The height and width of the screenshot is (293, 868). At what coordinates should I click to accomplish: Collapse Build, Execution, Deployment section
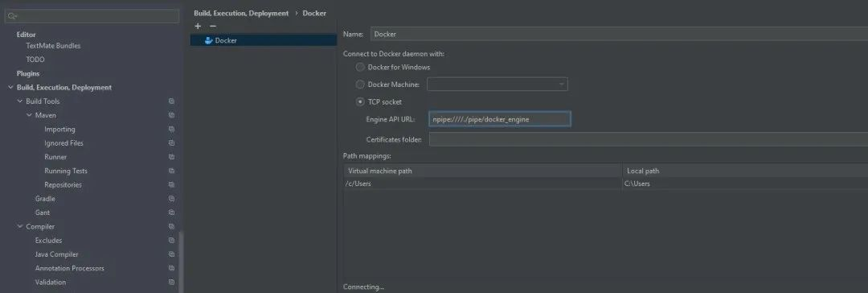[10, 87]
